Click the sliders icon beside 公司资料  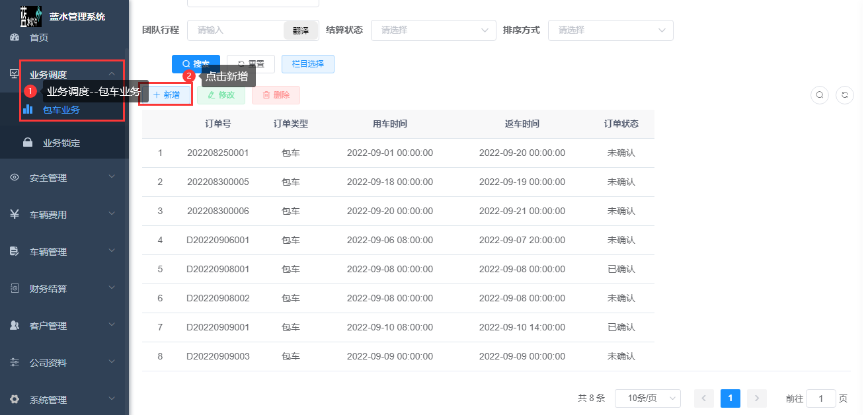[x=15, y=363]
